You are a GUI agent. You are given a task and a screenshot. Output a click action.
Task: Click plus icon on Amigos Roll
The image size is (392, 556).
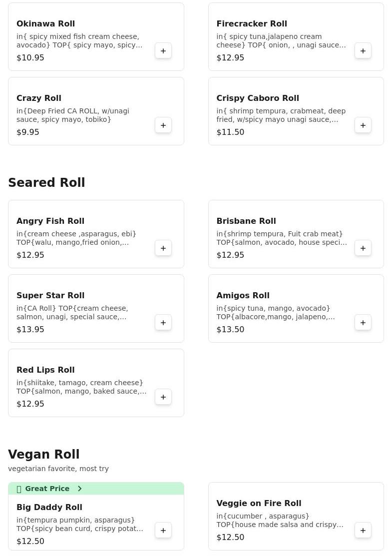363,323
